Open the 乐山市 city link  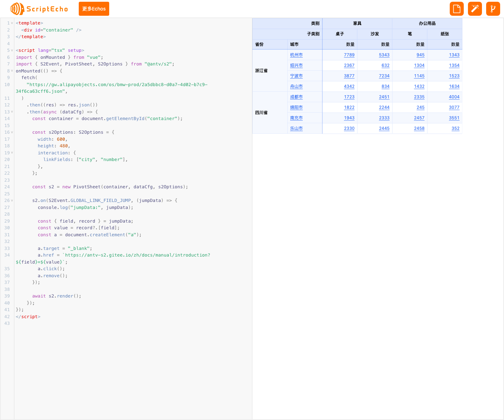pyautogui.click(x=296, y=128)
